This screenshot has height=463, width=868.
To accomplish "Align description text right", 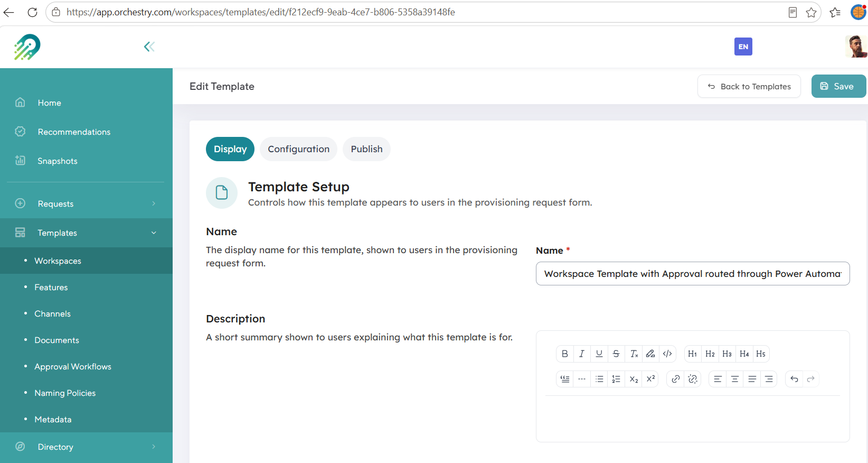I will click(x=769, y=379).
